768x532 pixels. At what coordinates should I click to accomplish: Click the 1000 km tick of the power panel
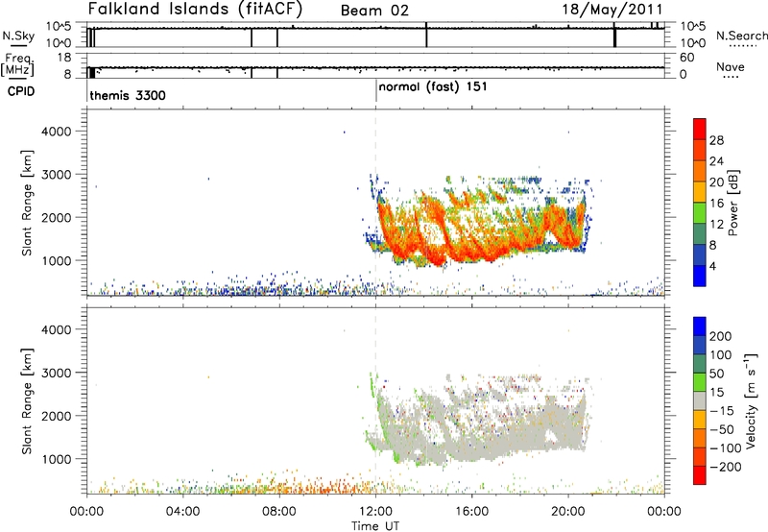(x=57, y=260)
